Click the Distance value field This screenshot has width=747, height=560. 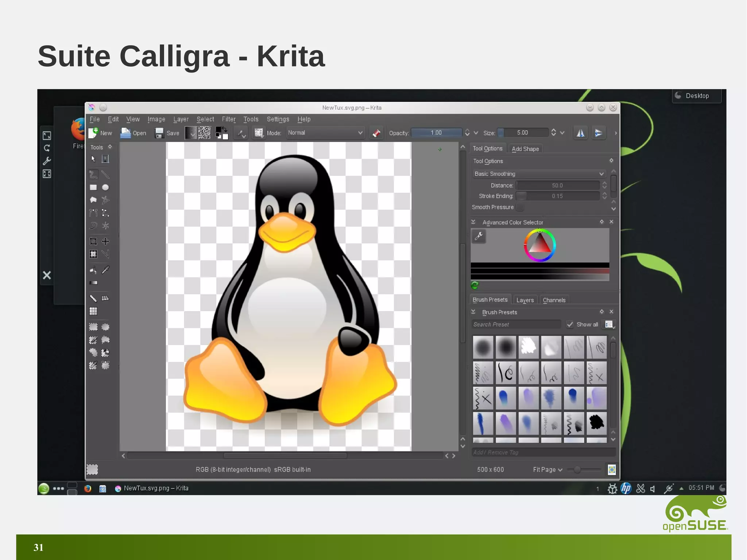pyautogui.click(x=558, y=185)
